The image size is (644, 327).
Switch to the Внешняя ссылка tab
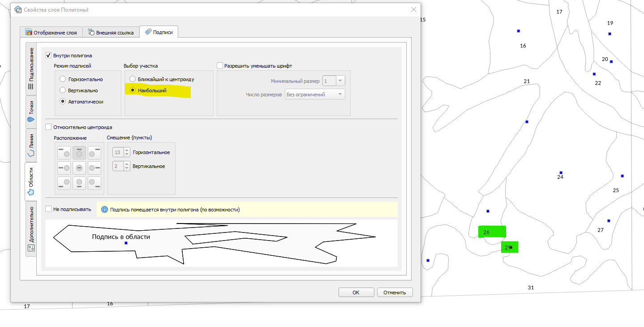[111, 32]
